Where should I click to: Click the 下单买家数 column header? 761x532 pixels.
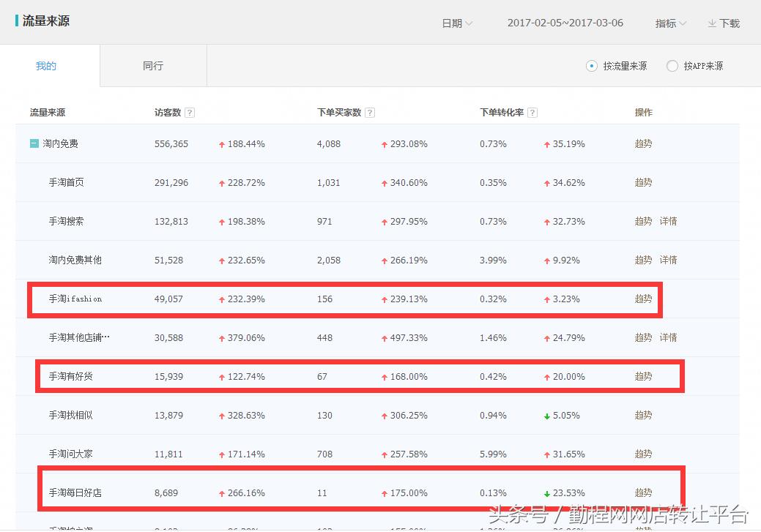click(339, 113)
